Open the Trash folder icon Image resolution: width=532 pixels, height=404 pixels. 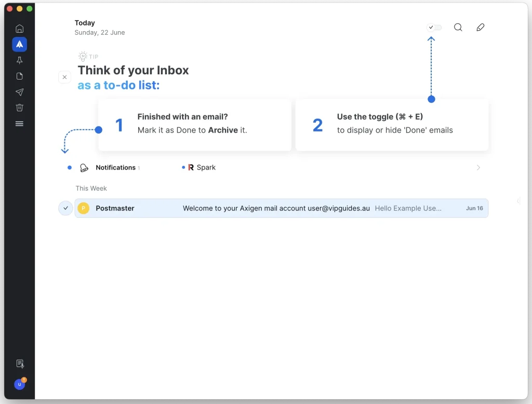point(20,108)
